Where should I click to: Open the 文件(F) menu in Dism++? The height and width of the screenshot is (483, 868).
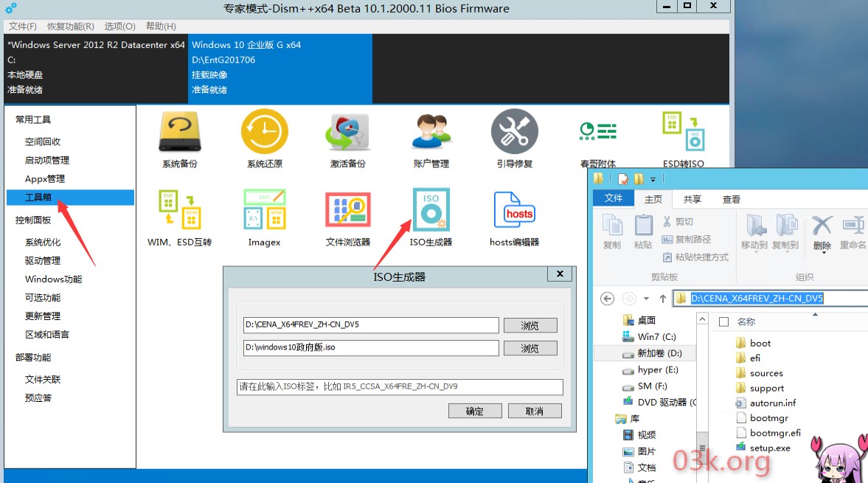[x=23, y=26]
